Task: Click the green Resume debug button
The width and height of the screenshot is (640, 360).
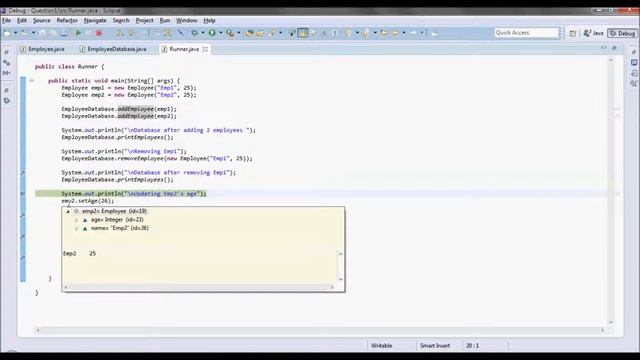Action: pos(78,33)
